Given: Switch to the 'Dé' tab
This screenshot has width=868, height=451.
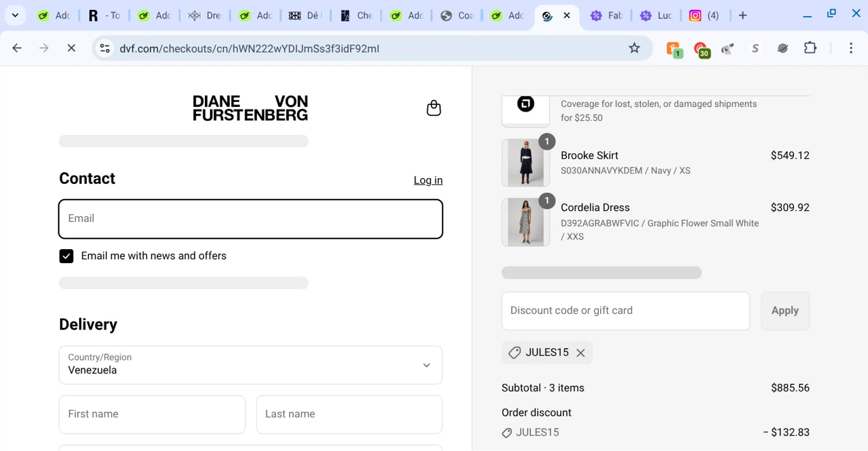Looking at the screenshot, I should tap(306, 16).
